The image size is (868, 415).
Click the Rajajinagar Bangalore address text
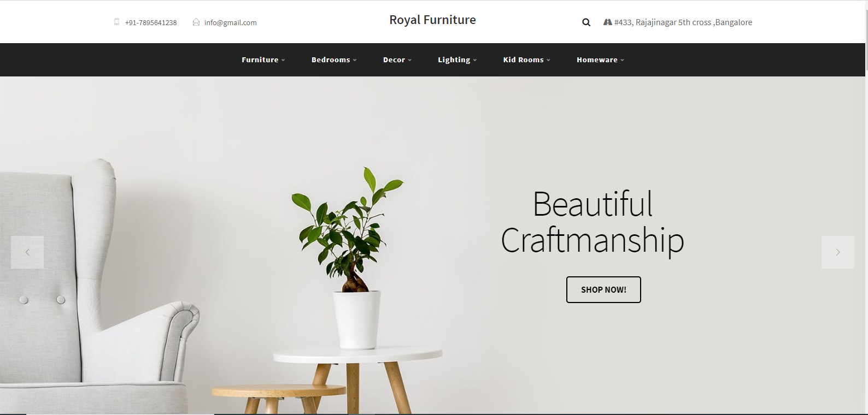point(683,22)
